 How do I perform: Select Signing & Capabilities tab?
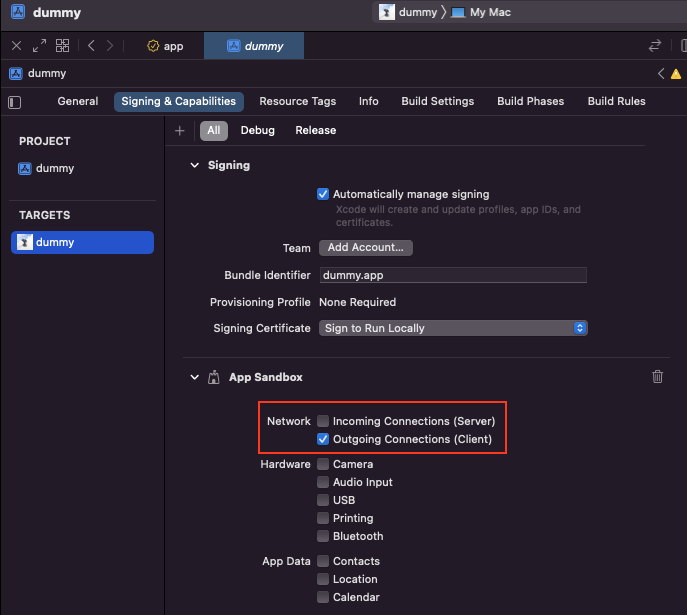tap(179, 102)
